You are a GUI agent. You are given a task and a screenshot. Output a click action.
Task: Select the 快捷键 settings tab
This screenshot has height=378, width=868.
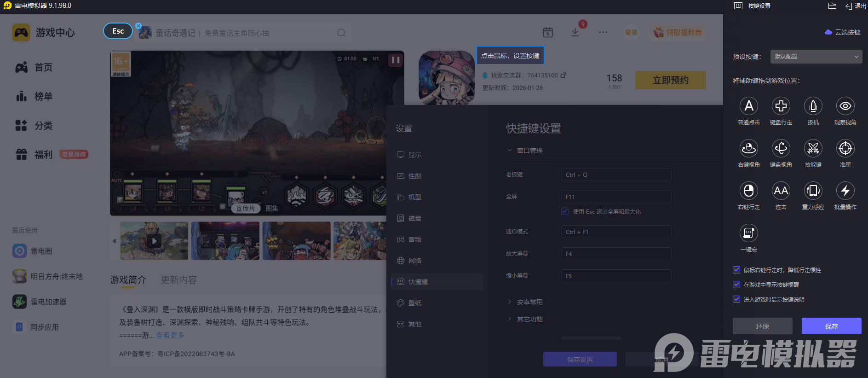tap(437, 282)
